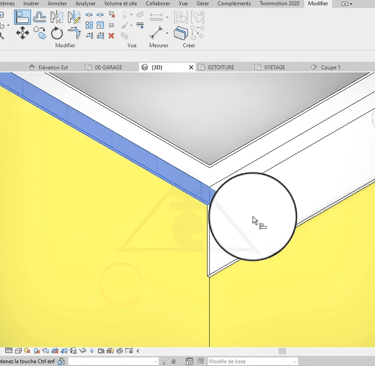The height and width of the screenshot is (366, 375).
Task: Activate the Copy tool
Action: coord(40,33)
